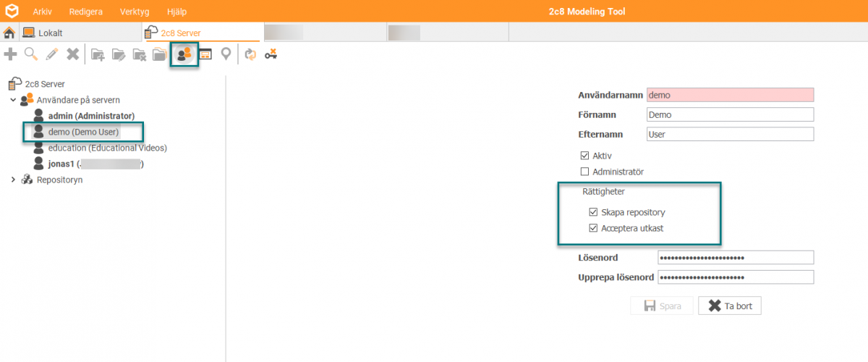Click the refresh sync toolbar icon
Viewport: 868px width, 362px height.
coord(251,54)
